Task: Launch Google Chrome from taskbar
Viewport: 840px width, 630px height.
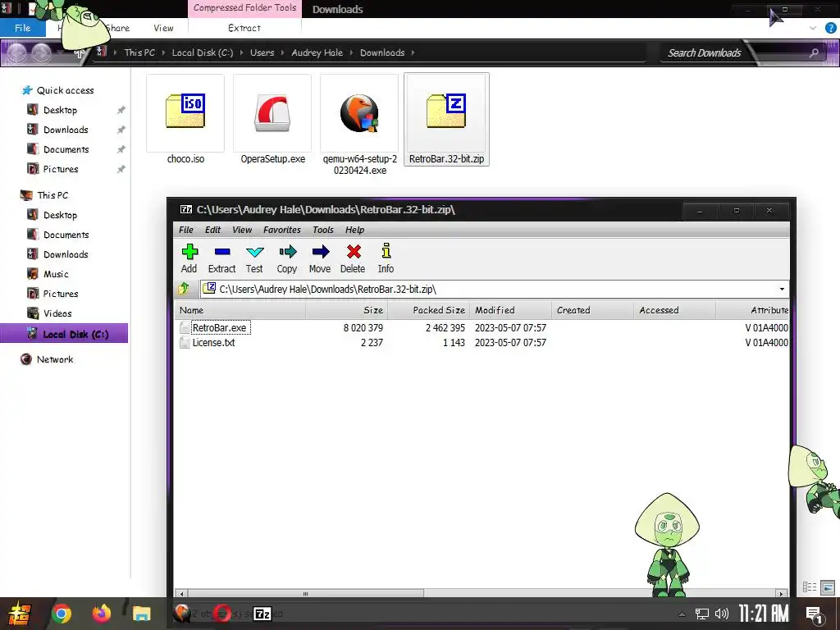Action: [61, 614]
